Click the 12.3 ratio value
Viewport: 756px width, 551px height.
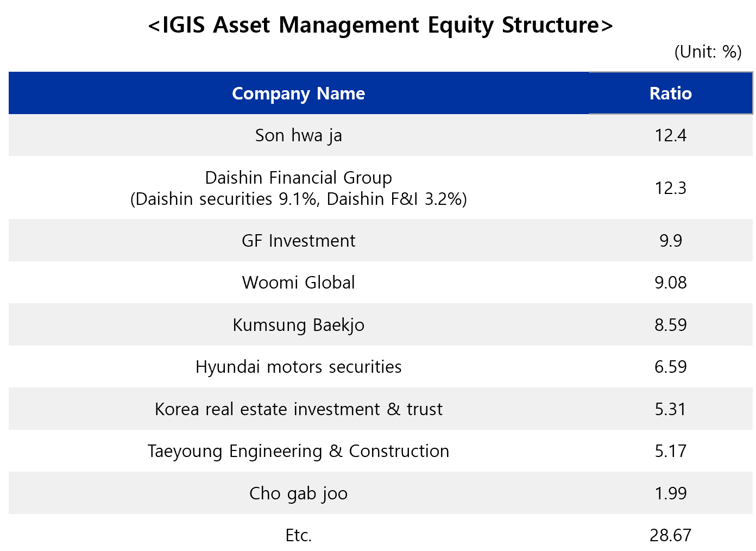click(x=671, y=188)
